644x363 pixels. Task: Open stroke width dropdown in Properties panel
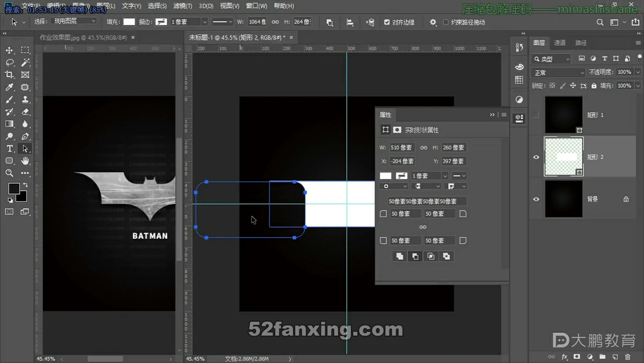[445, 176]
